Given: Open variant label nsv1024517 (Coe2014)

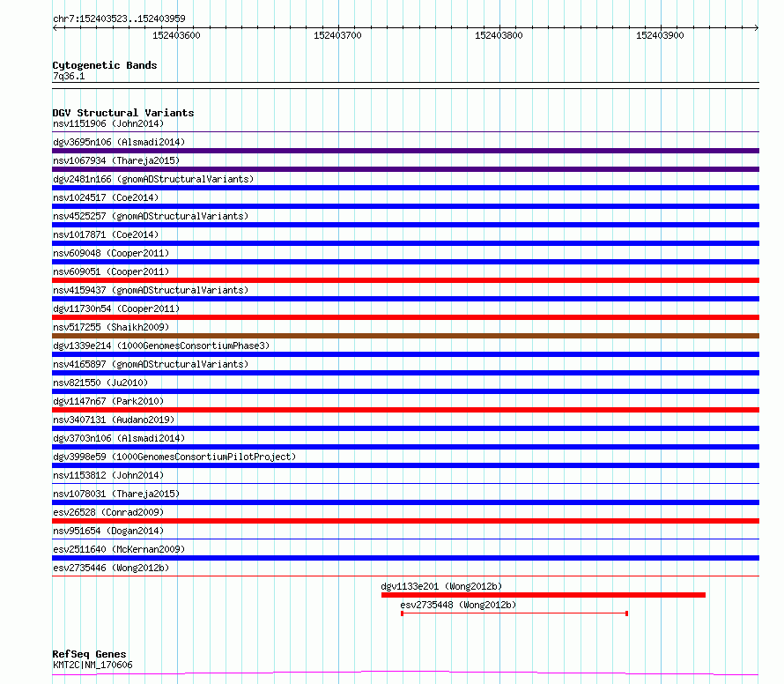Looking at the screenshot, I should point(106,197).
